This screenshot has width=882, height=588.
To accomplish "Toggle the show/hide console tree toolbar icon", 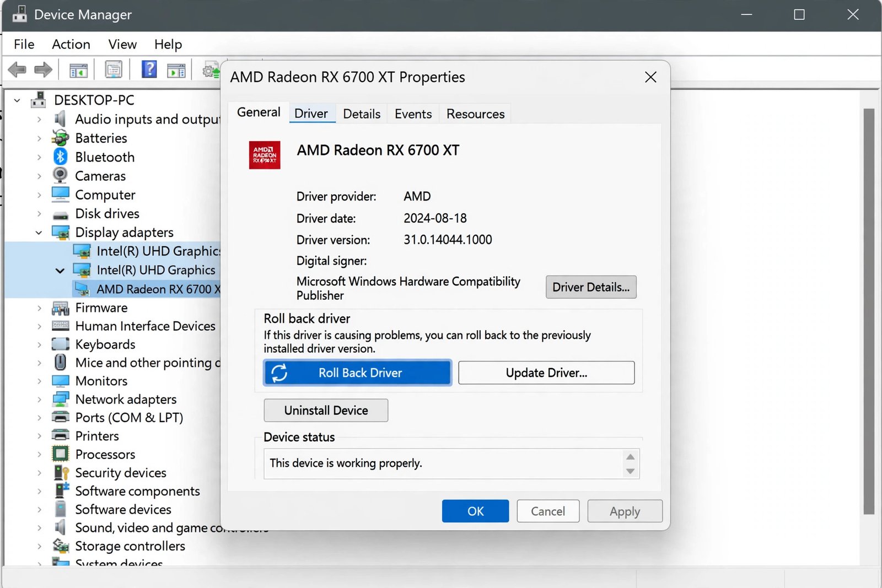I will [x=78, y=70].
